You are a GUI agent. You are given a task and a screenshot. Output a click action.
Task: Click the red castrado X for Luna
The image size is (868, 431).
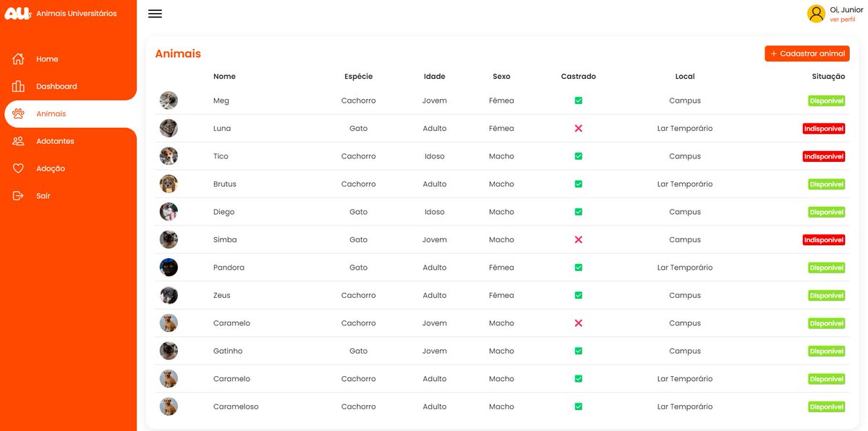[x=578, y=128]
